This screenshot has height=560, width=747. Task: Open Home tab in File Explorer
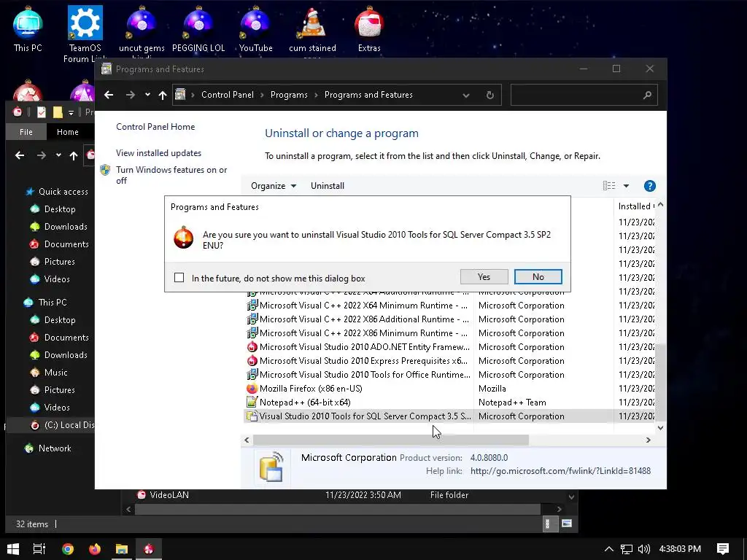tap(68, 132)
